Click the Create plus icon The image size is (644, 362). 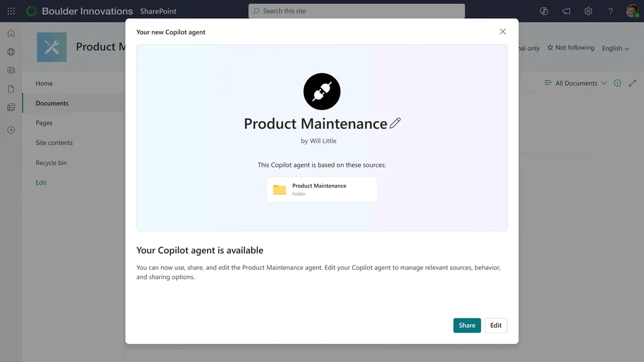point(11,129)
